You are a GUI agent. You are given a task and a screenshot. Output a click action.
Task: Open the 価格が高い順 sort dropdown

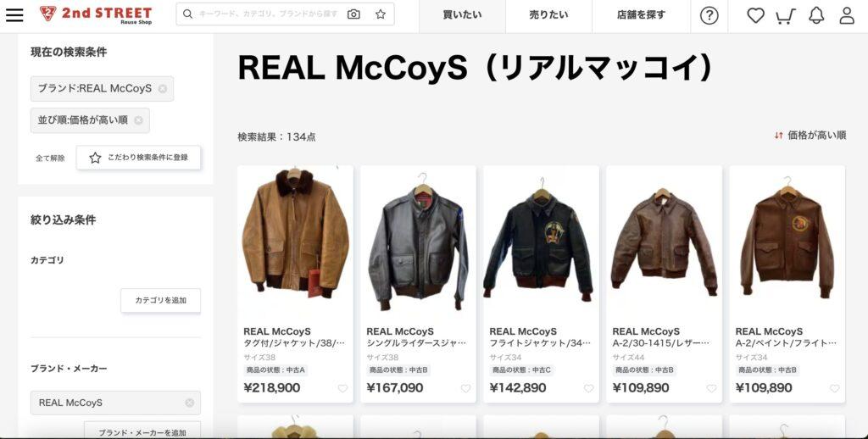tap(810, 135)
